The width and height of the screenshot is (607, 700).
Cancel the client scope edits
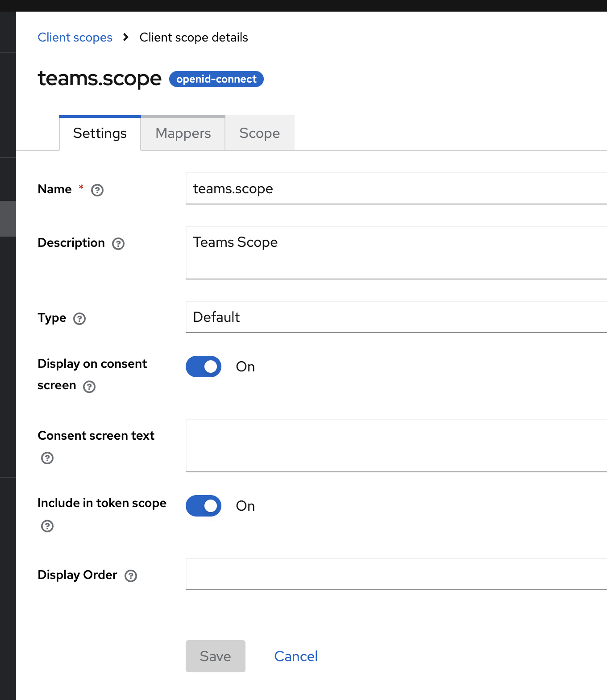tap(296, 656)
